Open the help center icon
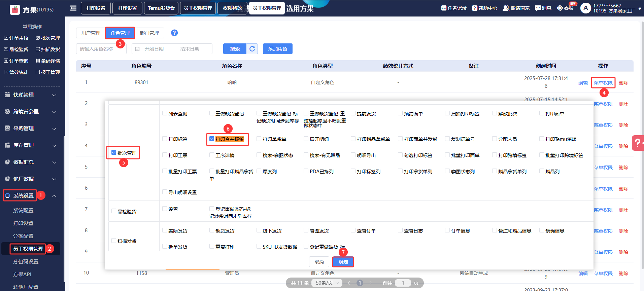Screen dimensions: 644x291 tap(474, 8)
